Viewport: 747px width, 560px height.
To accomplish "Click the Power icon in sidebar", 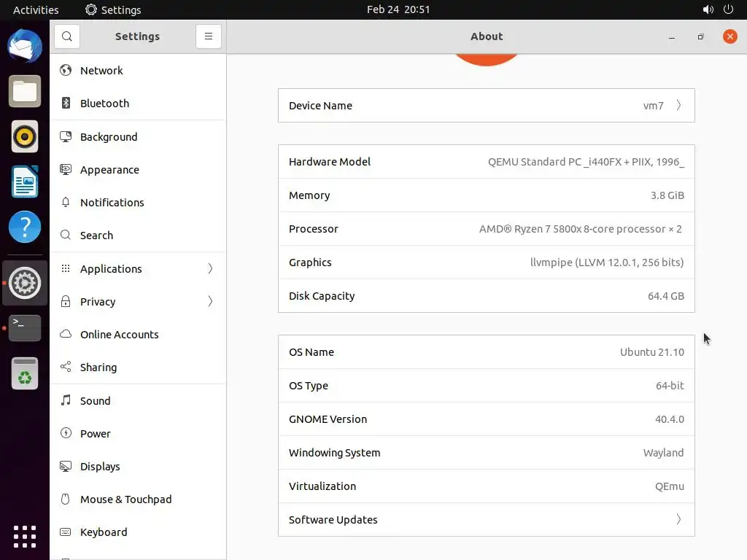I will click(x=66, y=433).
